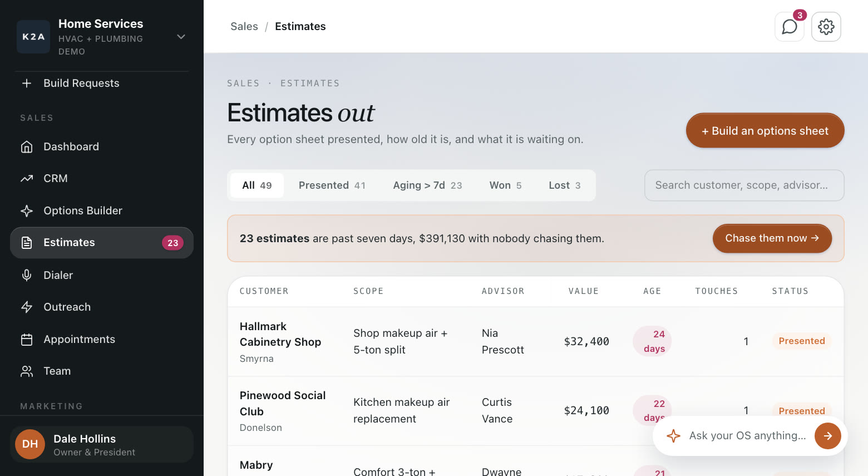The image size is (868, 476).
Task: Submit the Ask your OS arrow button
Action: click(x=828, y=436)
